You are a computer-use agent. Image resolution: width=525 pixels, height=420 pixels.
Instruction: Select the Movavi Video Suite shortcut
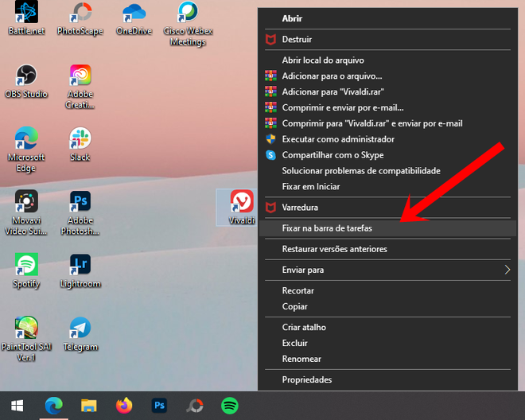(26, 213)
